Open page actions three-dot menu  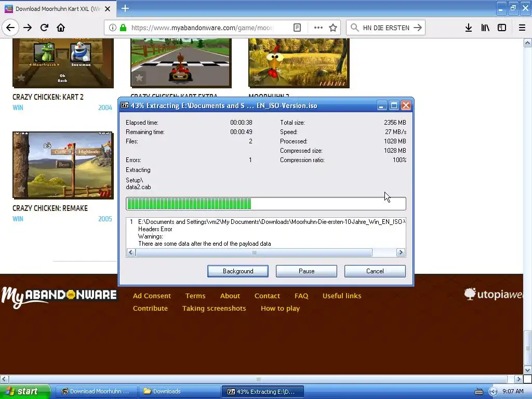pos(318,28)
